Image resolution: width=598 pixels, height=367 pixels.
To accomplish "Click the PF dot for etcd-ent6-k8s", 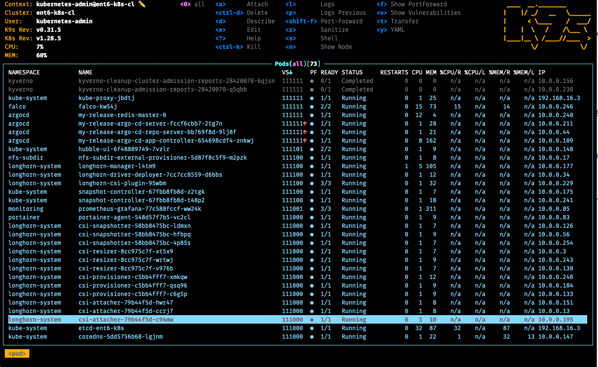I will [x=312, y=328].
